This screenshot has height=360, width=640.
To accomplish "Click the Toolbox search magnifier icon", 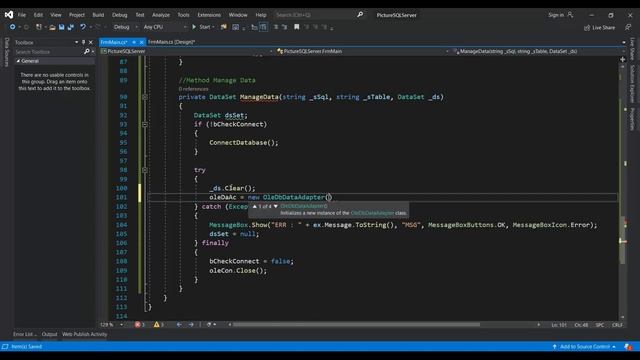I will pyautogui.click(x=87, y=52).
